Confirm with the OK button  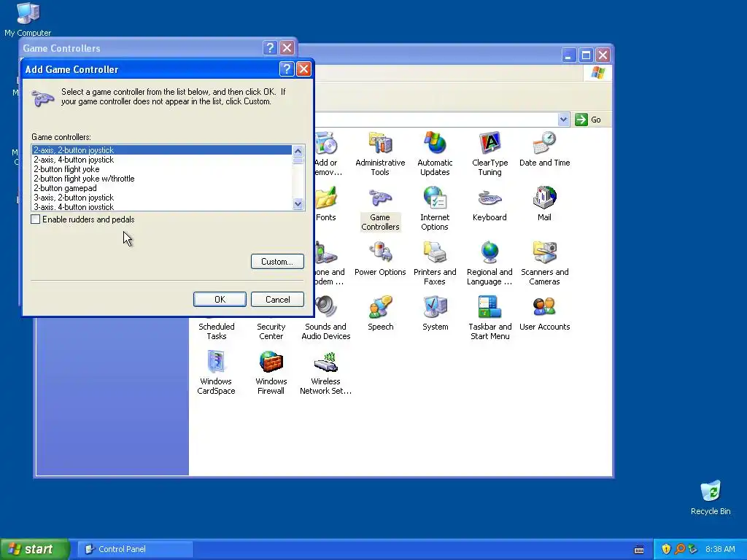click(x=220, y=299)
